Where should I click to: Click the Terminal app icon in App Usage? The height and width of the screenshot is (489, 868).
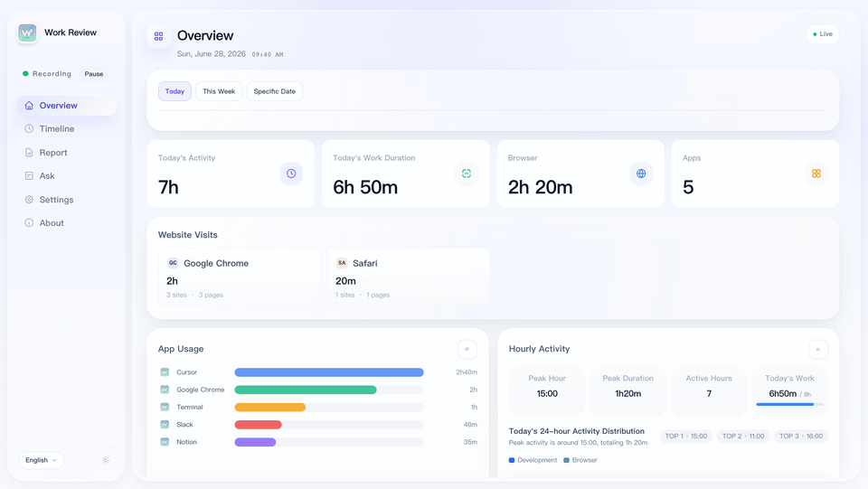pos(165,407)
